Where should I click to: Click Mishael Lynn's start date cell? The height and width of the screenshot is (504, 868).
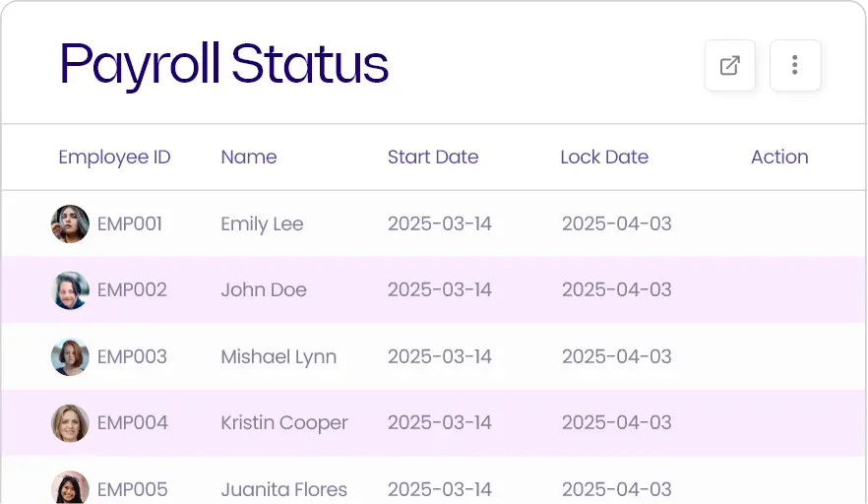click(x=440, y=357)
